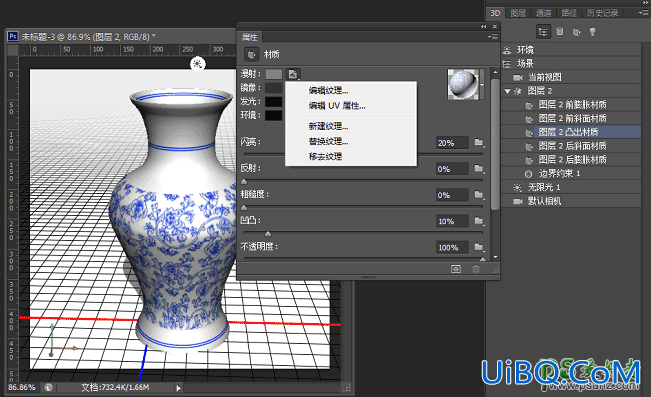Select 图层 2 凸出材质 row
This screenshot has height=397, width=651.
[571, 132]
